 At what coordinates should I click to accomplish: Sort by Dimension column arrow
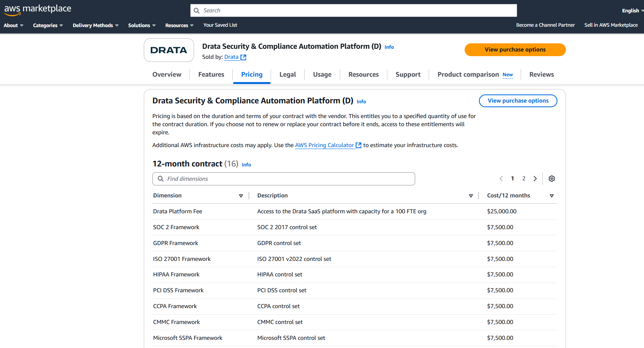[241, 196]
